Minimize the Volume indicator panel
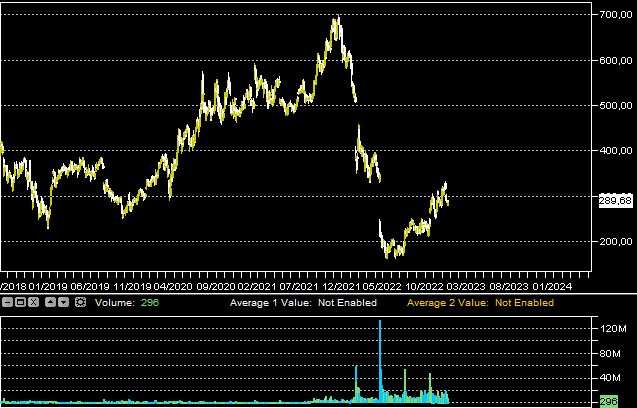637x408 pixels. click(x=7, y=302)
